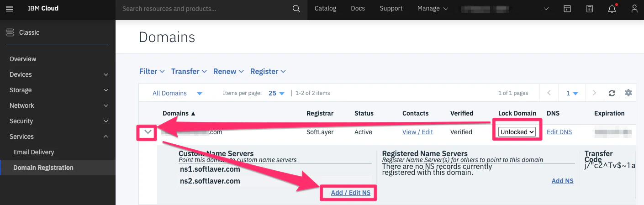Open Email Delivery in the sidebar
Viewport: 644px width, 205px height.
pyautogui.click(x=34, y=152)
